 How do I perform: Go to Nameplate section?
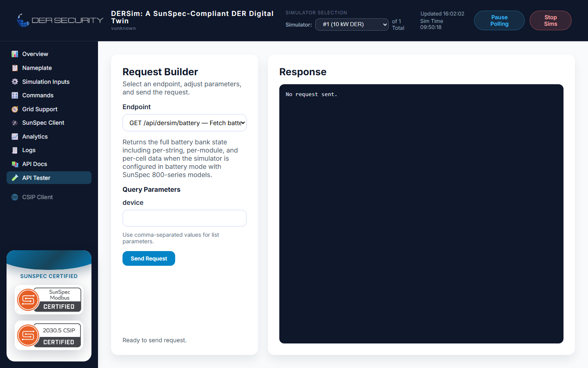point(49,68)
